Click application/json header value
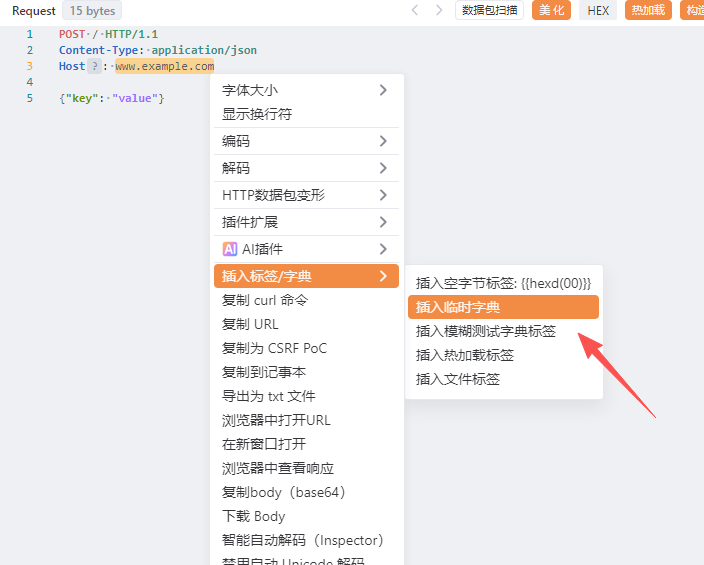This screenshot has height=565, width=704. pyautogui.click(x=204, y=50)
